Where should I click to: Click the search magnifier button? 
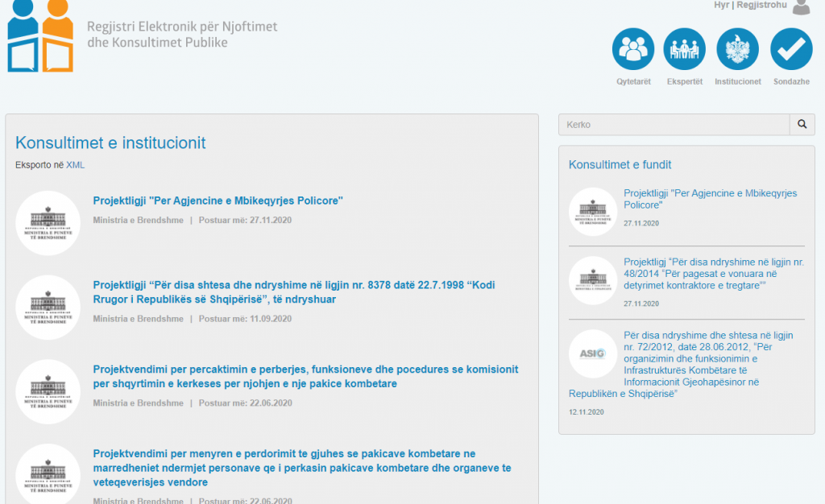tap(802, 125)
